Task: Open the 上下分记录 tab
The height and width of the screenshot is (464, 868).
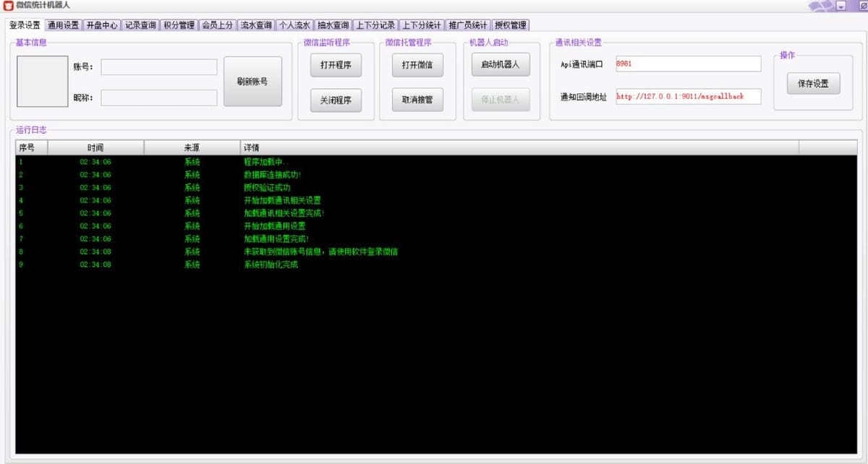Action: pyautogui.click(x=375, y=25)
